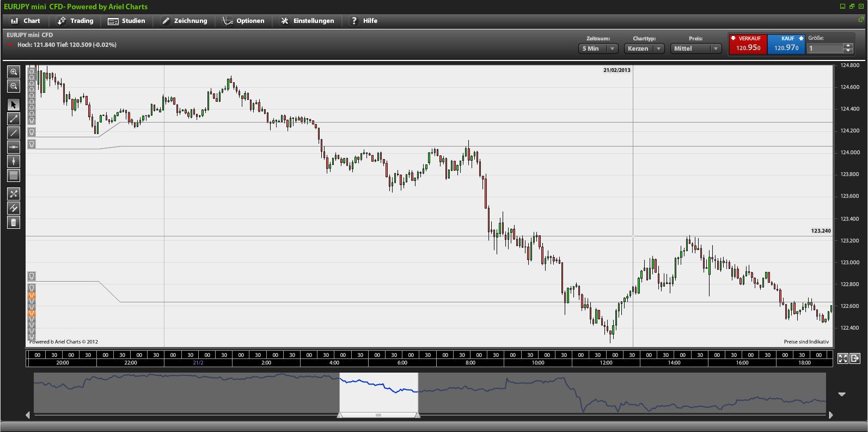Select the parallel lines fibonacci tool
This screenshot has height=432, width=868.
[14, 175]
